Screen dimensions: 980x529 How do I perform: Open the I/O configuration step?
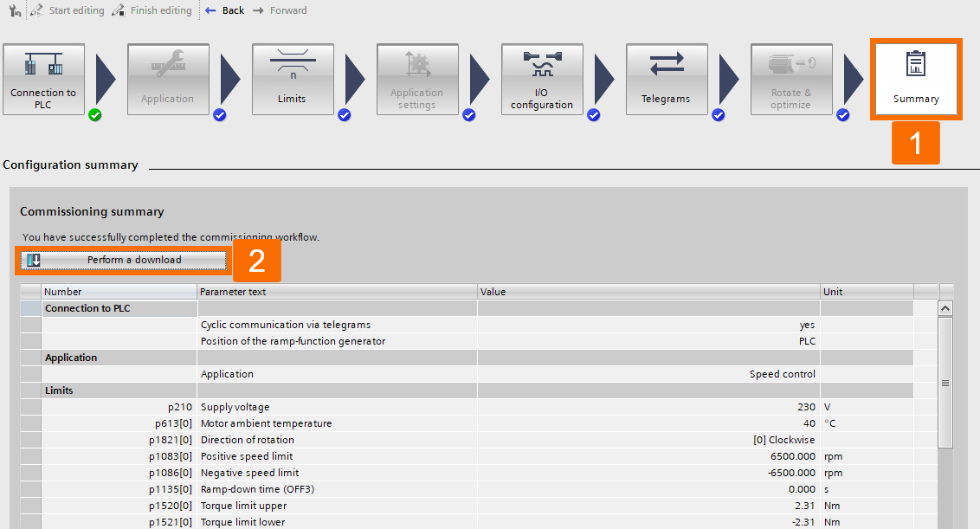[542, 79]
